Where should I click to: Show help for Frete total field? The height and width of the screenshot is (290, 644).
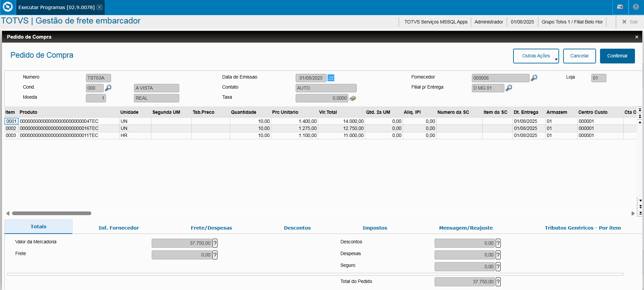[x=215, y=255]
